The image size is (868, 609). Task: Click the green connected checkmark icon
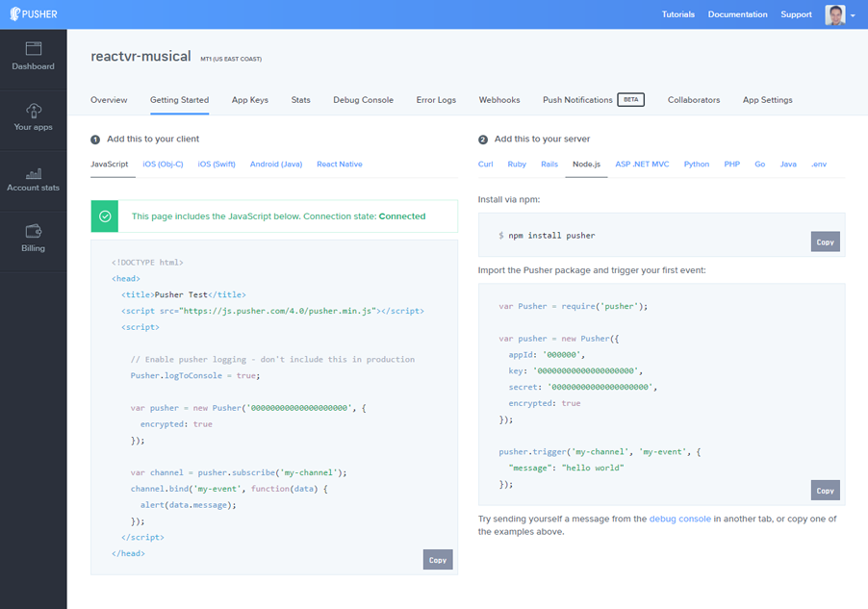point(105,216)
